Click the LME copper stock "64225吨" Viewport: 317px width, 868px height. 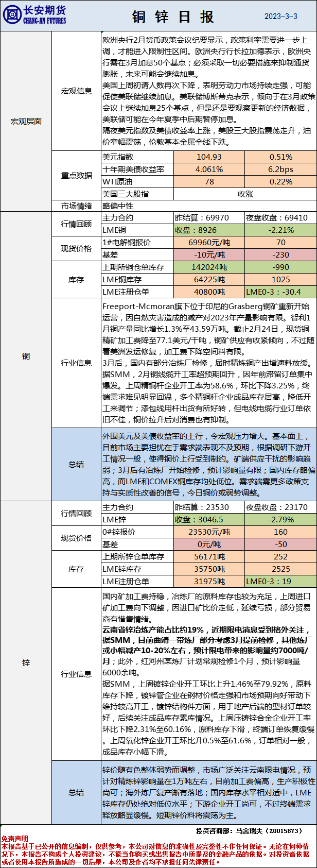click(209, 280)
